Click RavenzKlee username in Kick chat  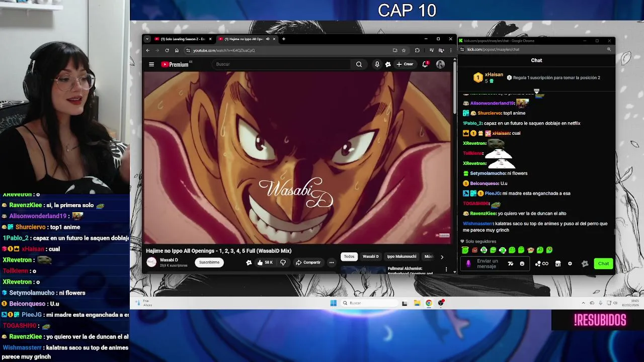483,214
